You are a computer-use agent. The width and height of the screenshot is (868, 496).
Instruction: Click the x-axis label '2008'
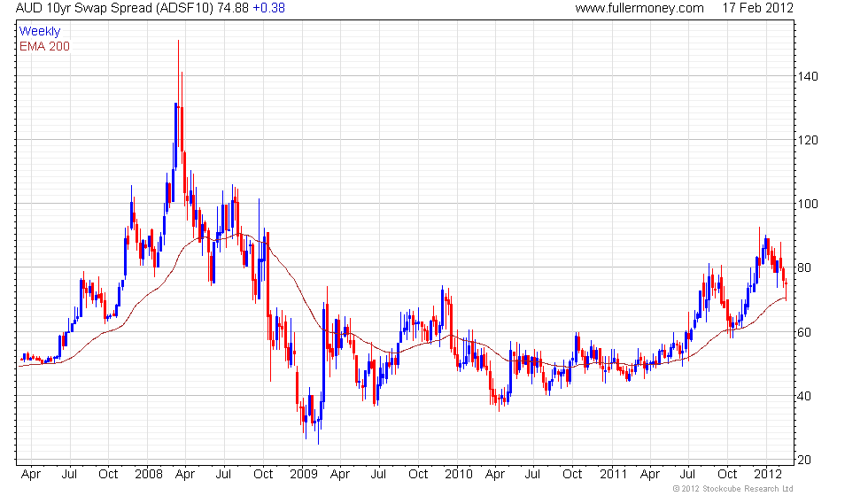point(149,475)
